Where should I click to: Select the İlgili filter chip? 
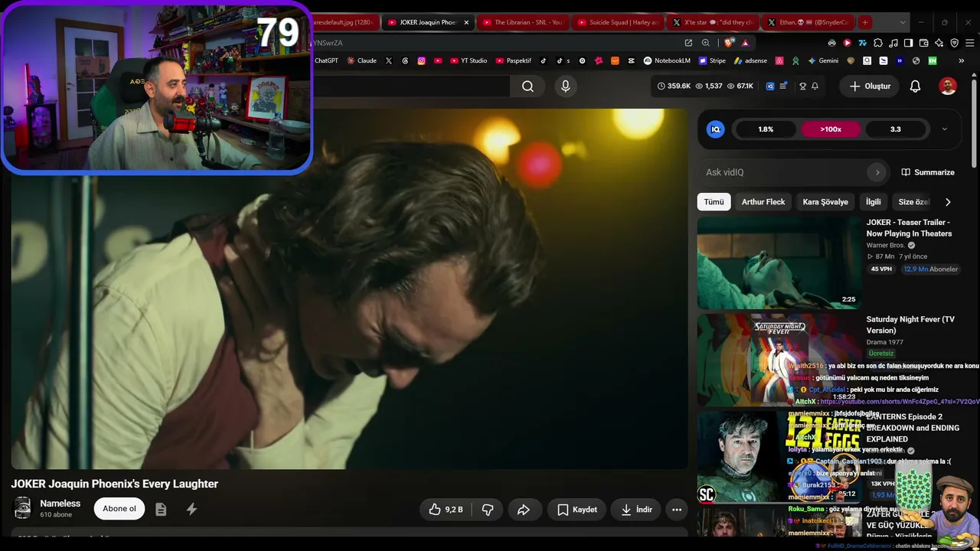874,202
